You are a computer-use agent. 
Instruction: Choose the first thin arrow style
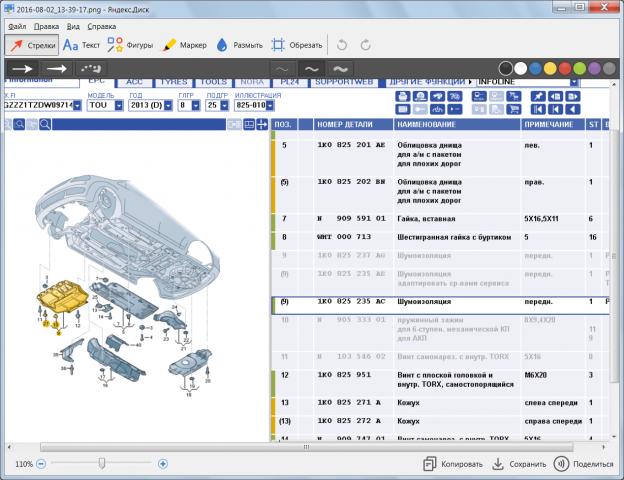pyautogui.click(x=22, y=69)
